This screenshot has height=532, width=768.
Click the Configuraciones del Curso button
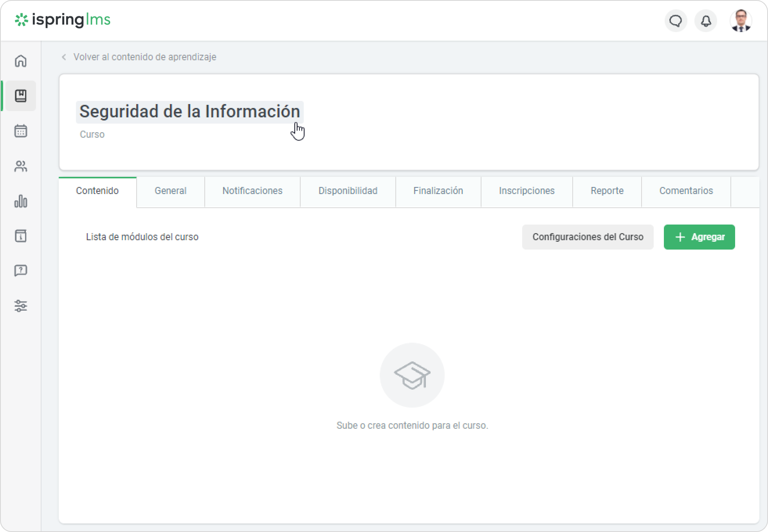click(x=588, y=237)
